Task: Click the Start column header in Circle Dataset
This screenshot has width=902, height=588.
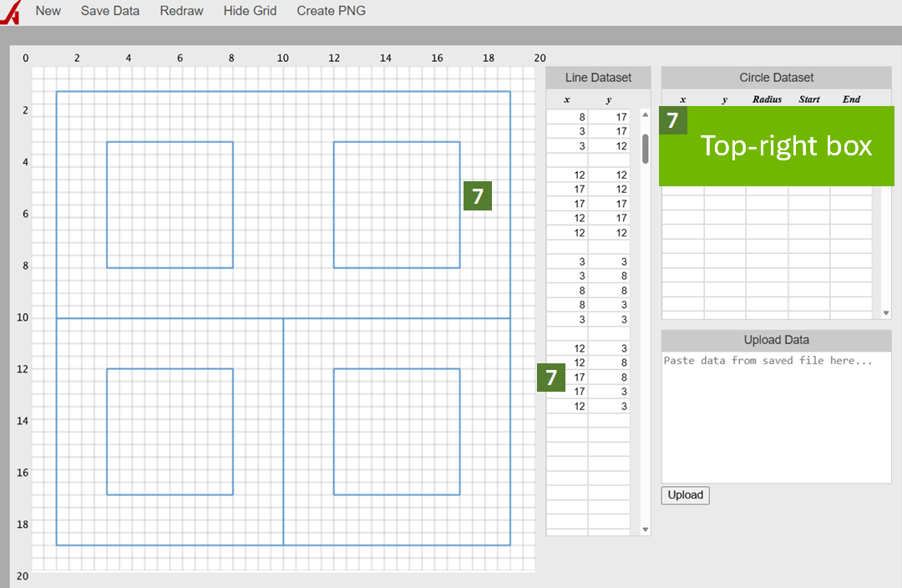Action: [809, 99]
